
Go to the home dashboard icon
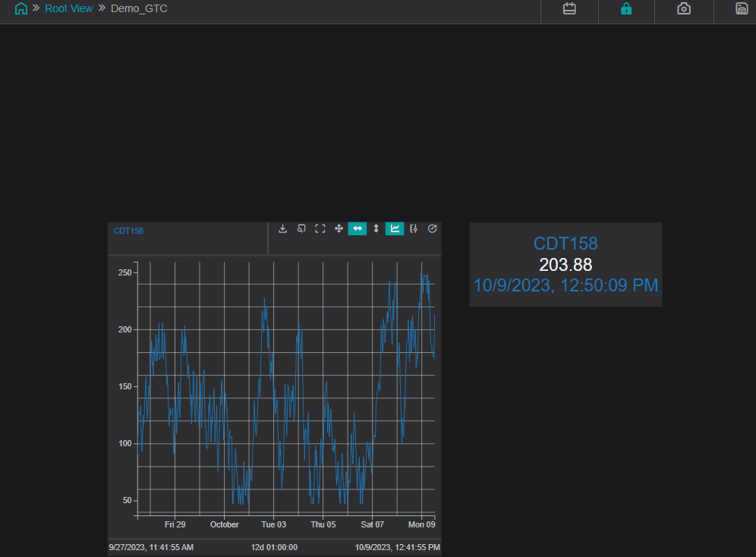pyautogui.click(x=21, y=8)
